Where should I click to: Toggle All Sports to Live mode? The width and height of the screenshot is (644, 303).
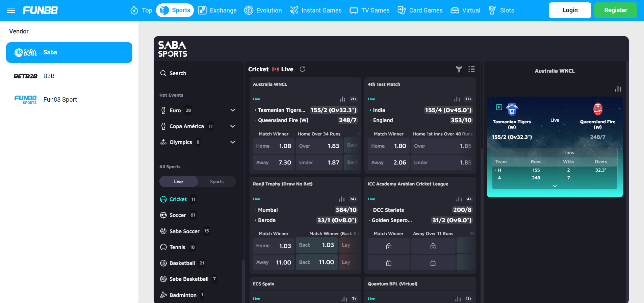point(178,181)
